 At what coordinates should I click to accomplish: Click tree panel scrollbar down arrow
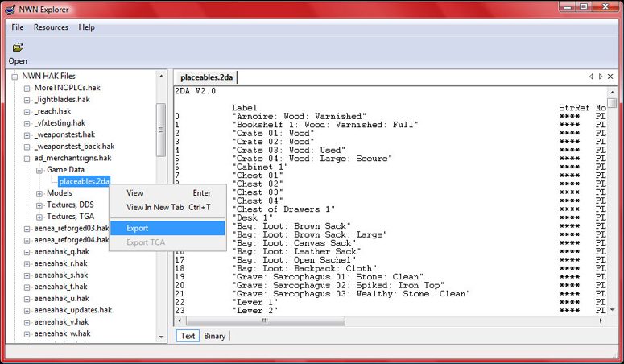pyautogui.click(x=161, y=337)
